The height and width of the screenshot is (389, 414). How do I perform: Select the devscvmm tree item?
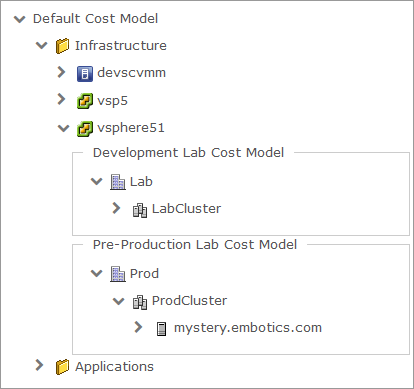[131, 73]
